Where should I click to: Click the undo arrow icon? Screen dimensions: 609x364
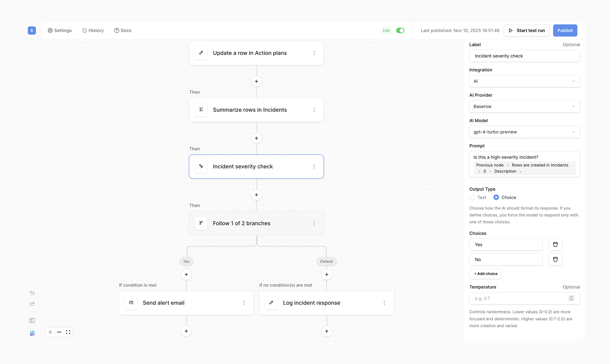(32, 293)
